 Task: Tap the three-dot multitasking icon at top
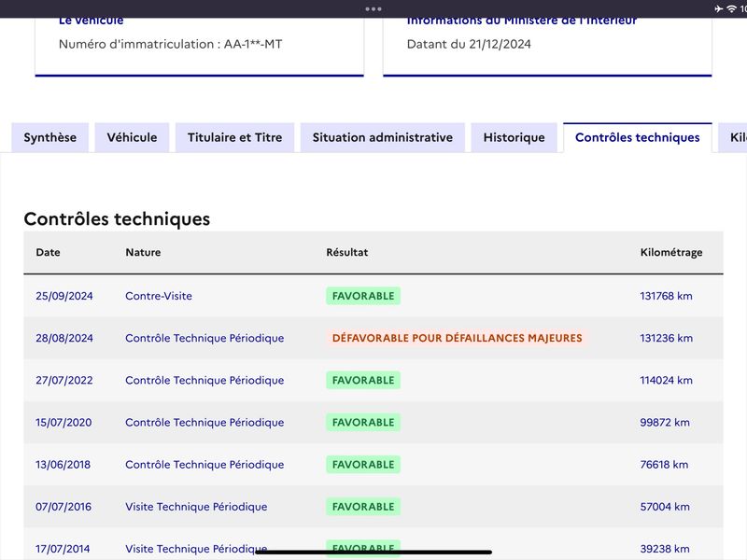tap(373, 9)
